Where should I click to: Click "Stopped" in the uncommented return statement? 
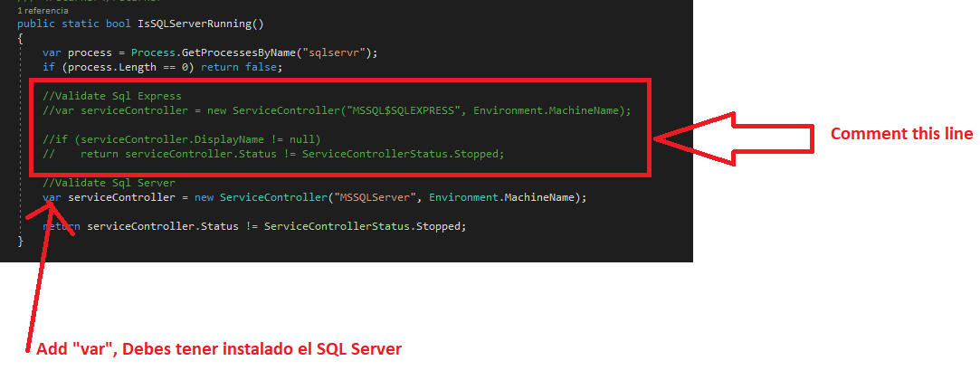pos(438,225)
